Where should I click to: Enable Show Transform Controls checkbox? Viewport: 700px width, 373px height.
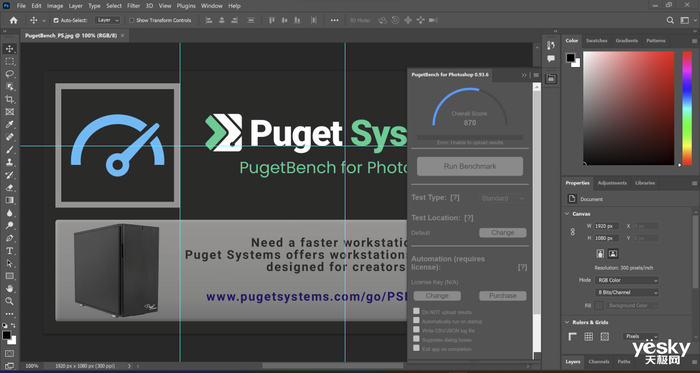[131, 21]
